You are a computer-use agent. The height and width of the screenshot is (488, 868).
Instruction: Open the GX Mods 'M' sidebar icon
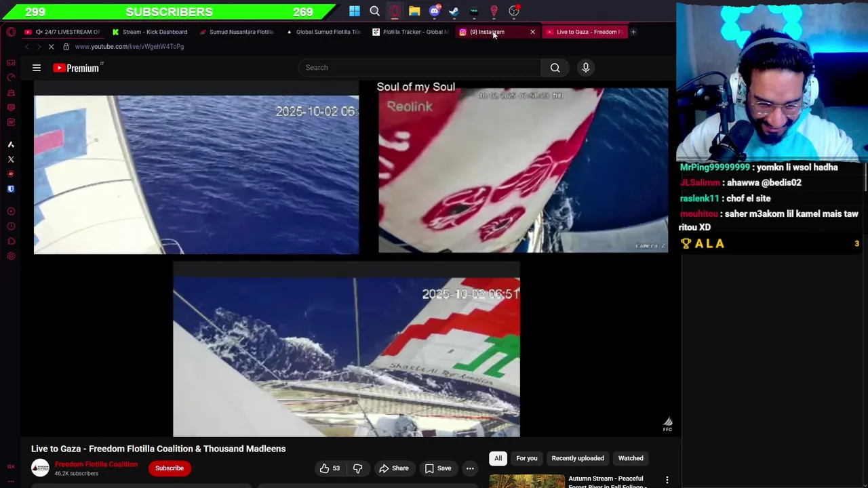(11, 122)
